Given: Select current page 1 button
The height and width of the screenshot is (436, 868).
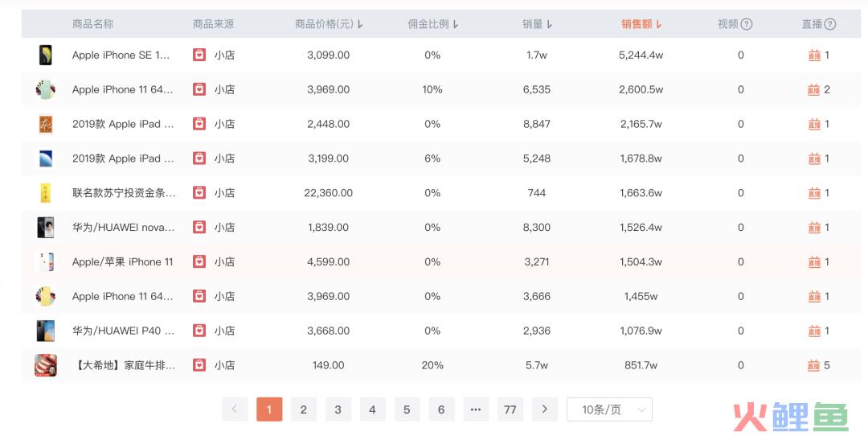Looking at the screenshot, I should point(269,409).
